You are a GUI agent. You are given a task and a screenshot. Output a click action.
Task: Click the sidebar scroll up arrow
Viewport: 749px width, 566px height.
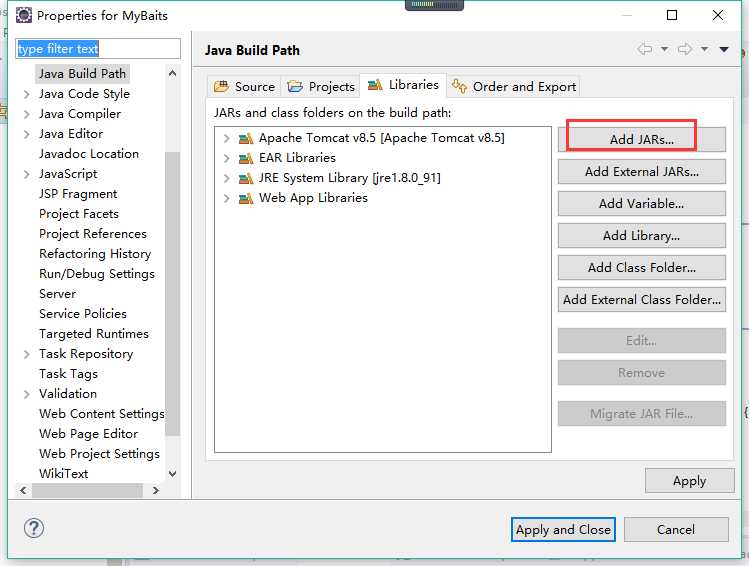pos(172,74)
